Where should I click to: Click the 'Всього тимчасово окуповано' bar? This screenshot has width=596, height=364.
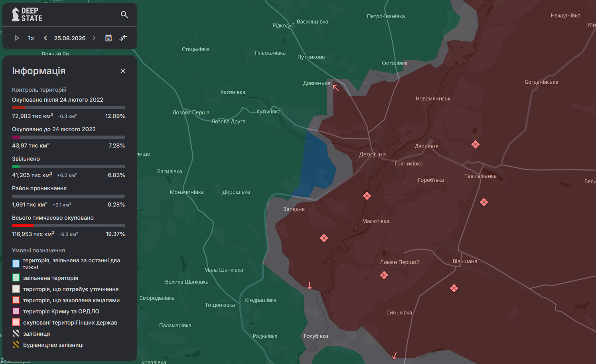point(69,226)
